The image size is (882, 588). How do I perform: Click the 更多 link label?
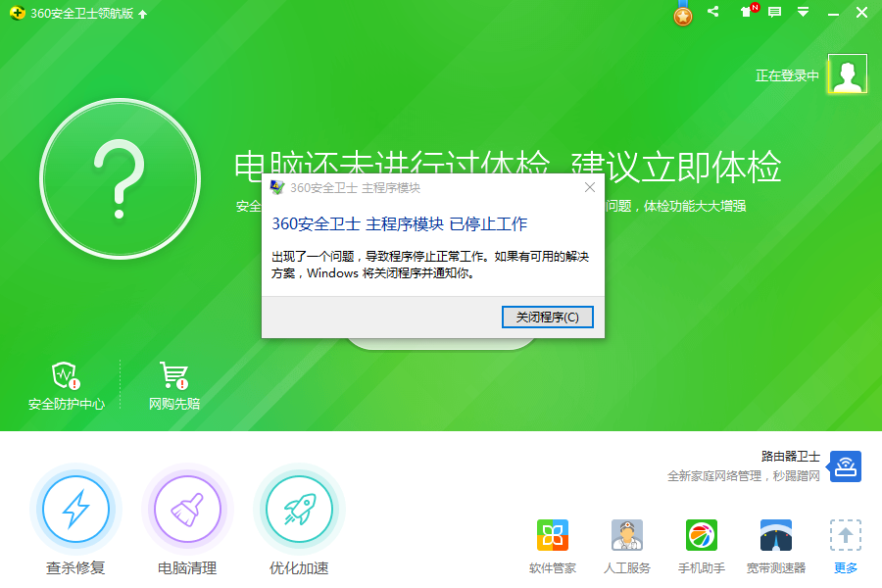(x=846, y=568)
